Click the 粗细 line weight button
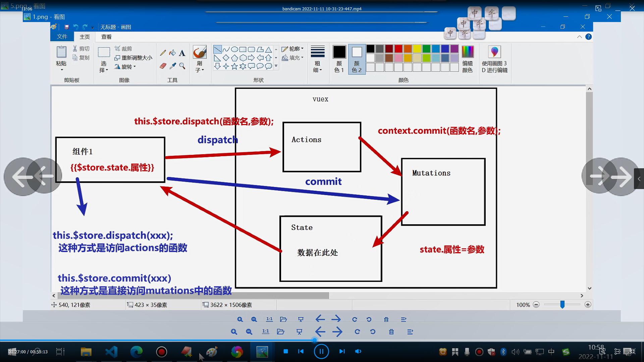Screen dimensions: 644x362 317,57
